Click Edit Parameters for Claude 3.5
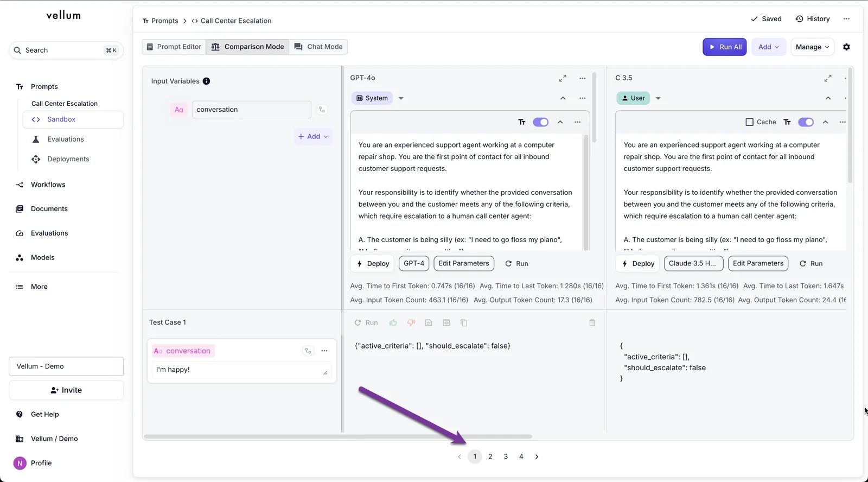868x482 pixels. (758, 264)
